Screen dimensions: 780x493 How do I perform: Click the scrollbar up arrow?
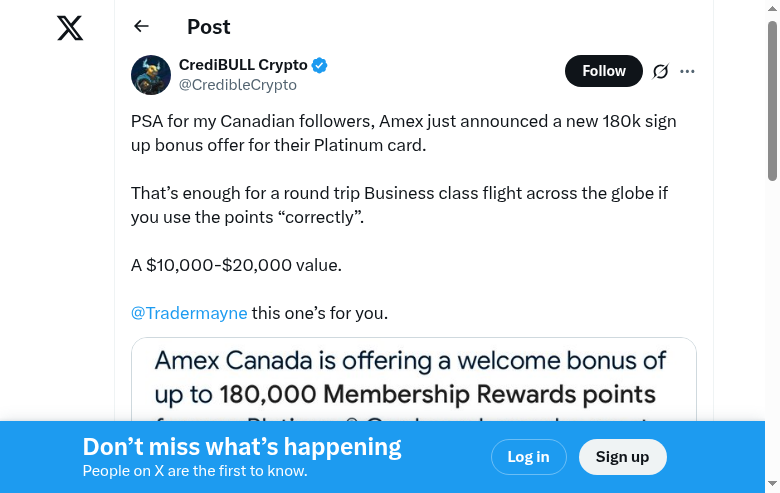click(x=772, y=8)
